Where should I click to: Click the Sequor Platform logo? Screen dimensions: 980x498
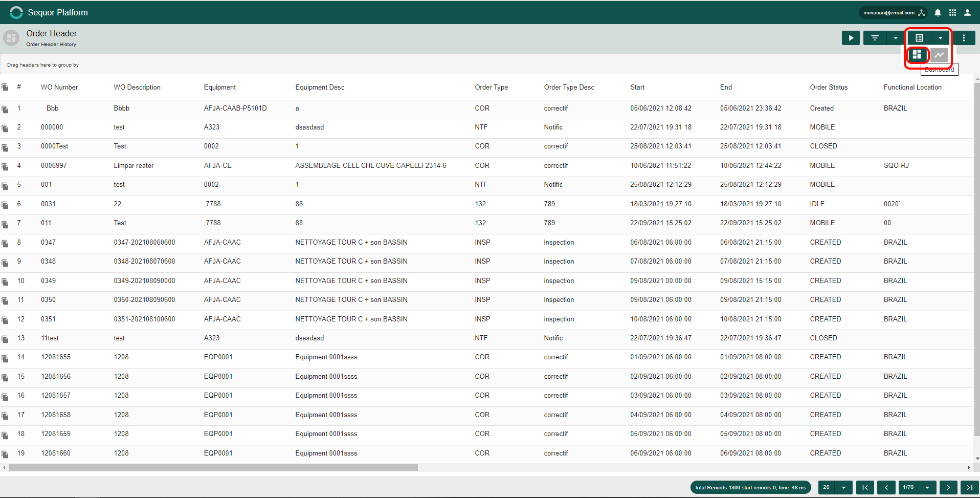tap(16, 12)
